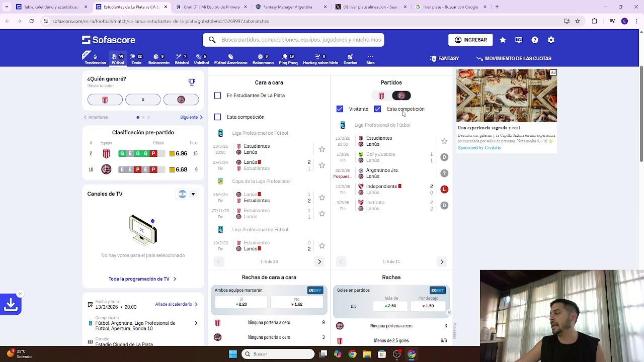This screenshot has width=644, height=362.
Task: Favorite the 24/5/24 Lanús–Estudiantes match
Action: tap(322, 165)
